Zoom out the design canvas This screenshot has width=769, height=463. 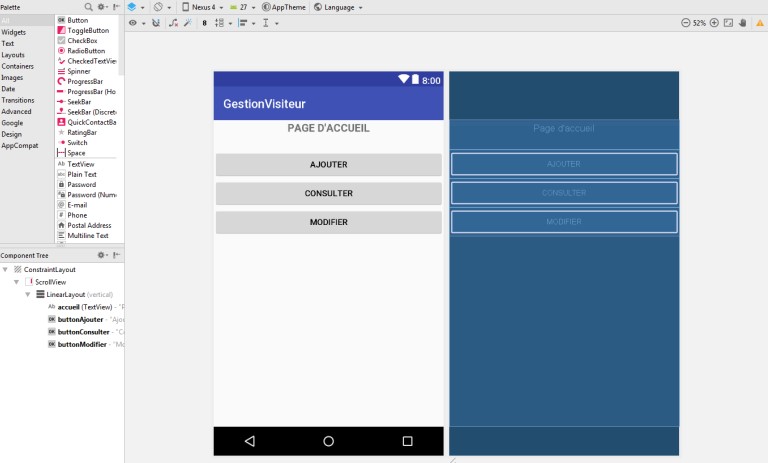[685, 22]
